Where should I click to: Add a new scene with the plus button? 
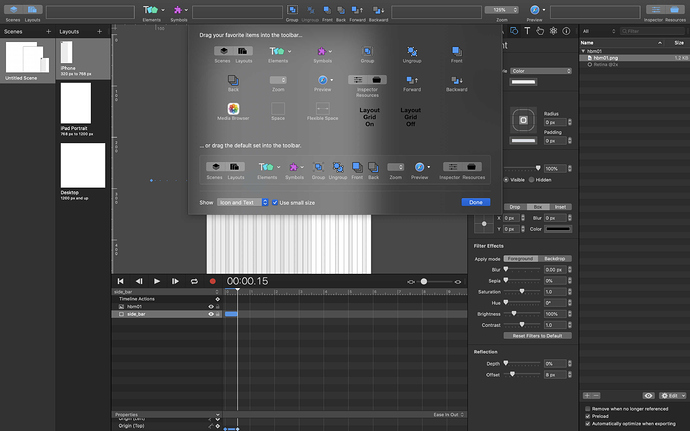tap(48, 31)
